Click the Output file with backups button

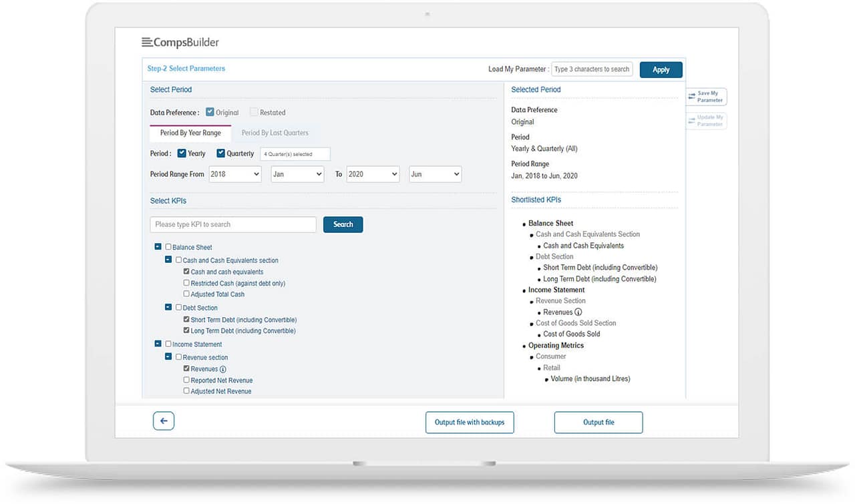point(470,422)
